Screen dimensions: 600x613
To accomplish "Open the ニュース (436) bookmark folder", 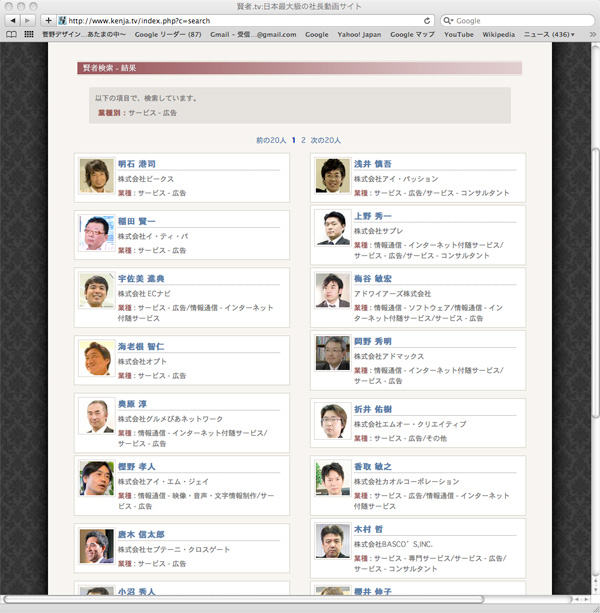I will (549, 34).
